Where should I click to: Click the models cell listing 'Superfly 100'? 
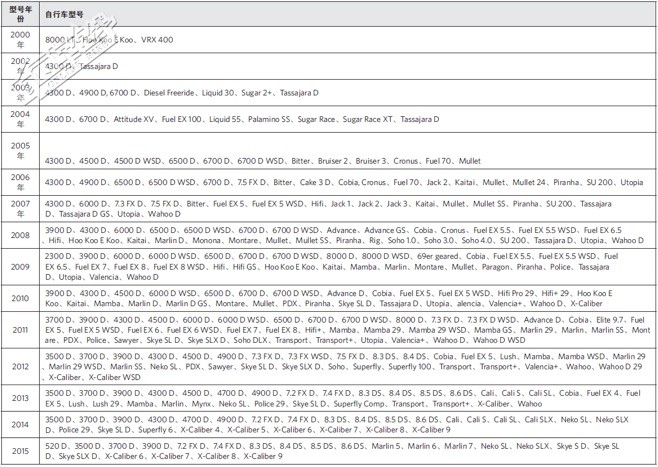348,367
